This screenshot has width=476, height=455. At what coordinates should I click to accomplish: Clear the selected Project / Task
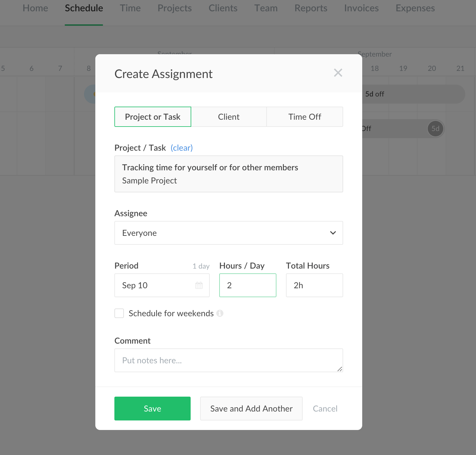pos(181,148)
